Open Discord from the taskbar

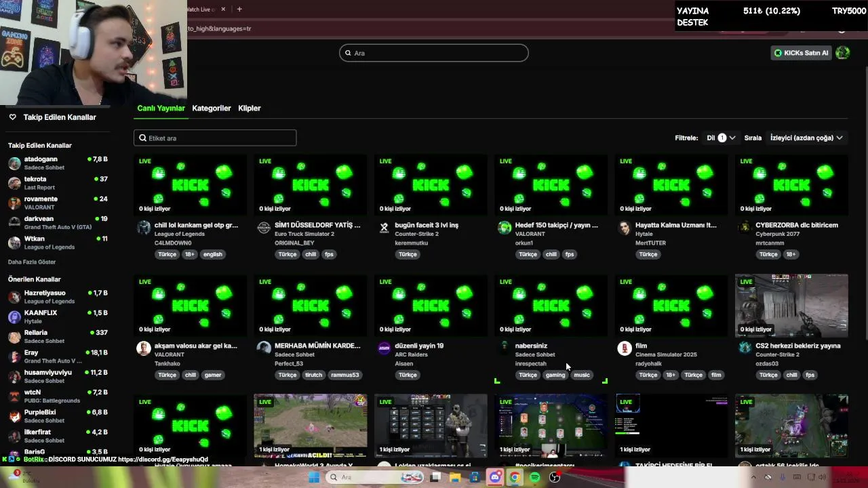[495, 477]
